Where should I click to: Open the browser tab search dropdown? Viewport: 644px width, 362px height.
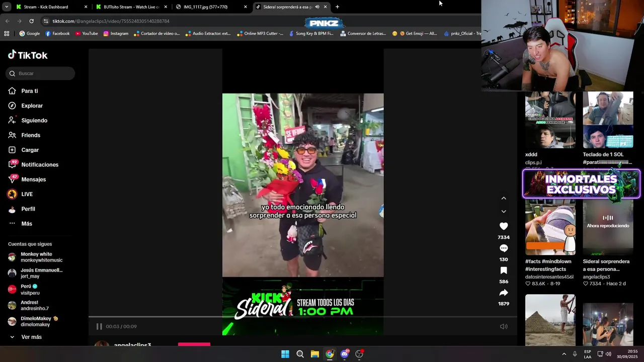(7, 7)
